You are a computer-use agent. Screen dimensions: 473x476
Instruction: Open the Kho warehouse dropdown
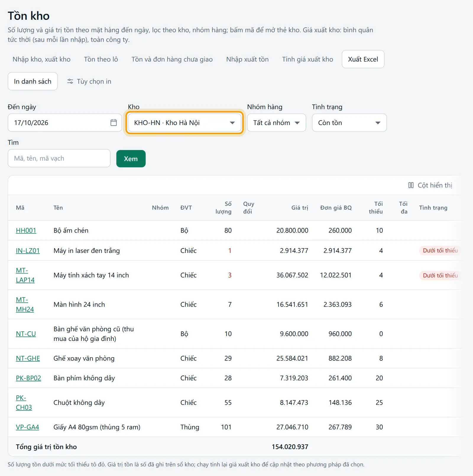point(184,123)
